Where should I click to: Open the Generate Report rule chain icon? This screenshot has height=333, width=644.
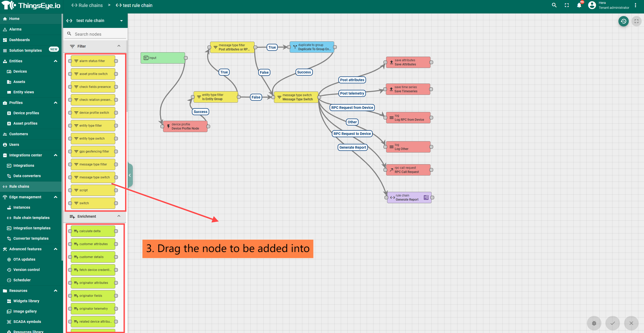pyautogui.click(x=426, y=197)
